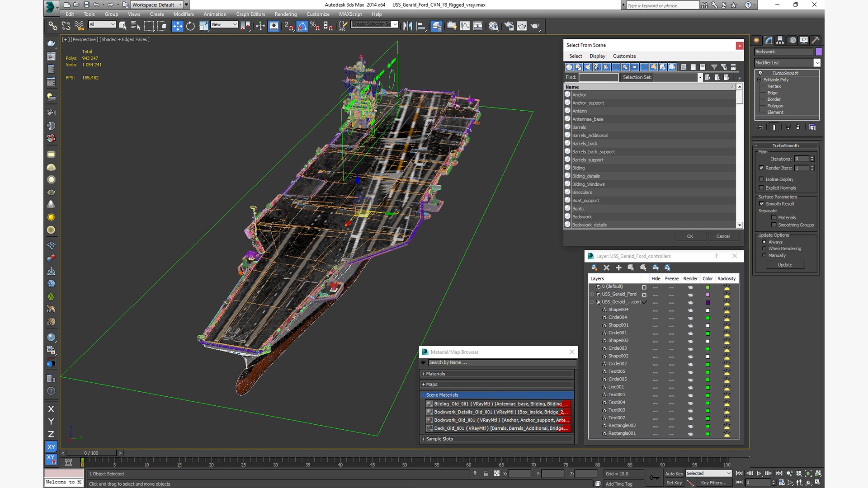Open the Curve Editor icon
The width and height of the screenshot is (868, 488).
click(465, 26)
